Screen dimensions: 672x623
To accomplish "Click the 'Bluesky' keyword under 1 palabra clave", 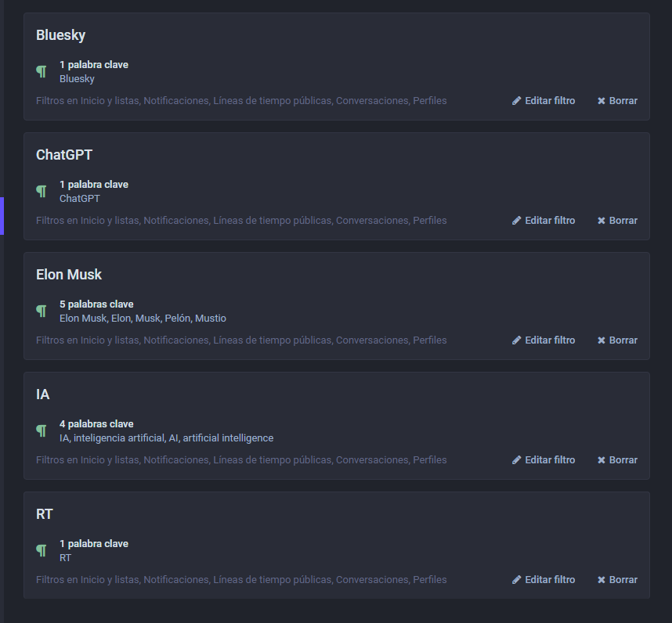I will pyautogui.click(x=77, y=79).
